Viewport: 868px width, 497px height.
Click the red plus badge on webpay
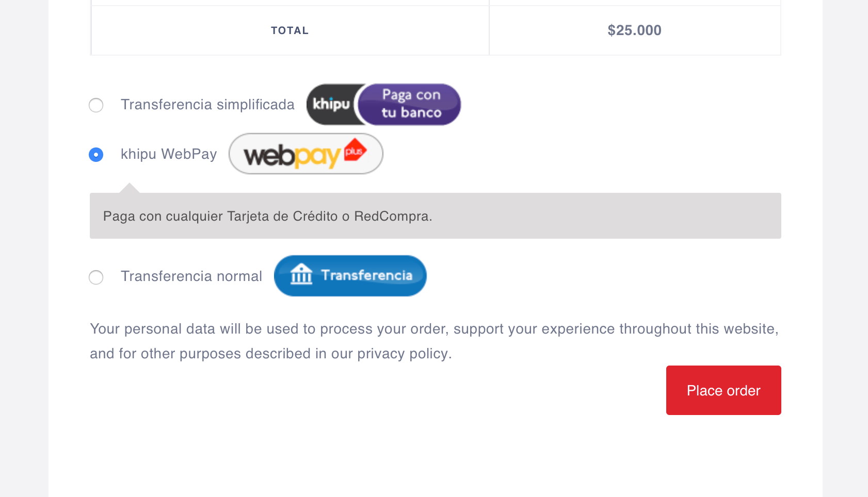pos(355,150)
